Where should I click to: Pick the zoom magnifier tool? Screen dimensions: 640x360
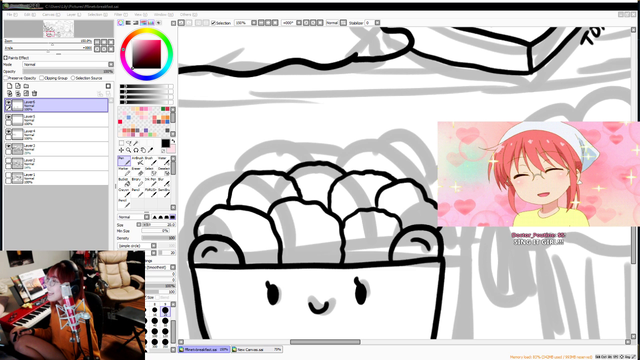[129, 150]
